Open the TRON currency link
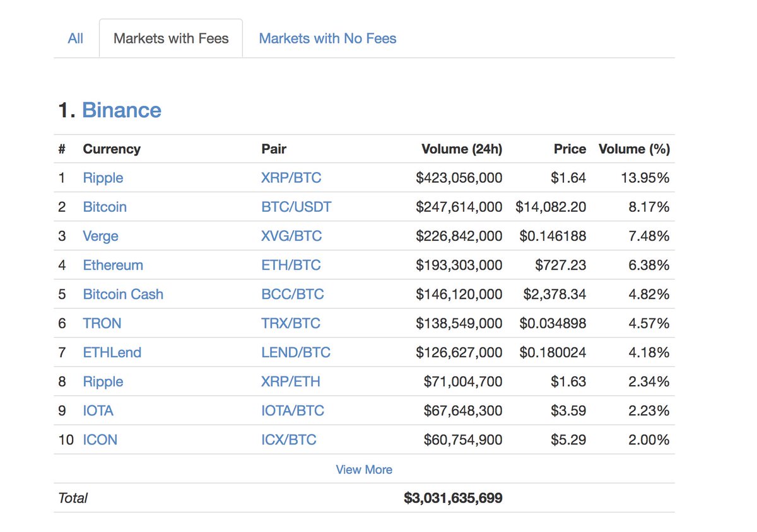 [102, 323]
